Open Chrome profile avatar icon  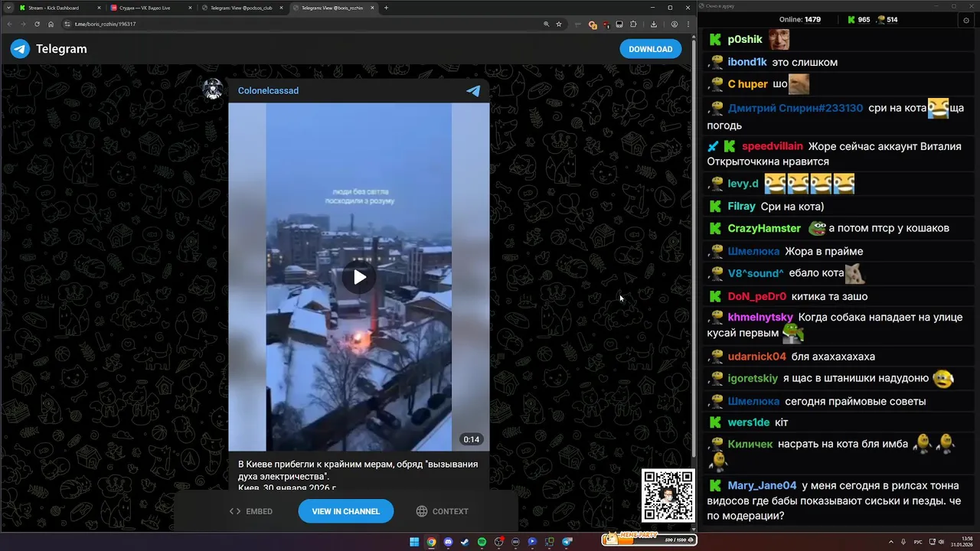click(x=675, y=24)
